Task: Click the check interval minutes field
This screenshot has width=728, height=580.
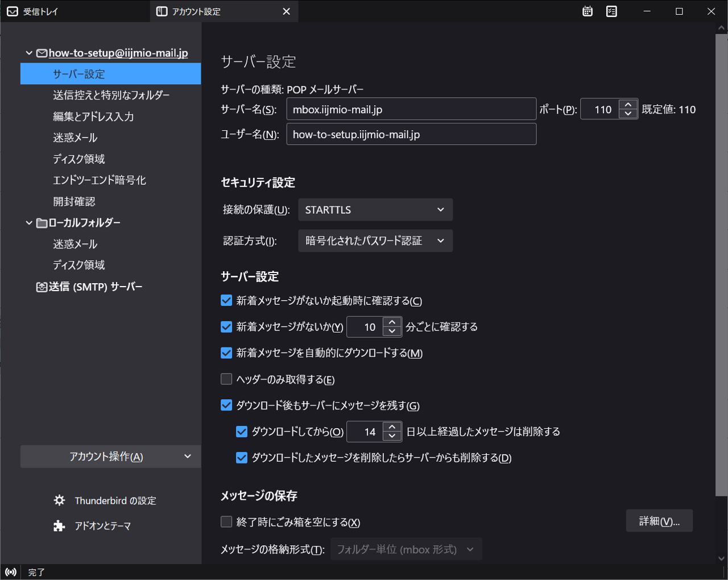Action: pos(365,327)
